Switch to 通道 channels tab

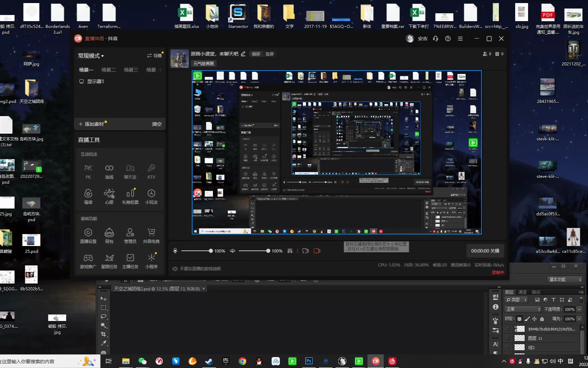(522, 292)
